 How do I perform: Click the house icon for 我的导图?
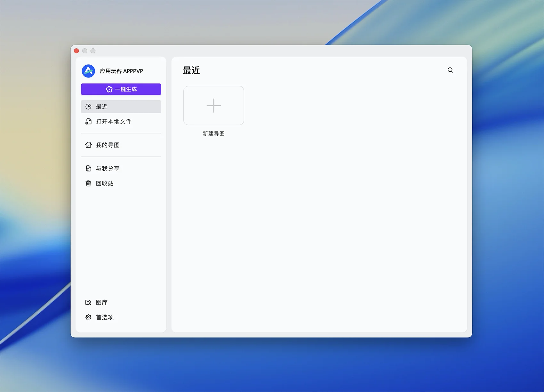pos(88,145)
